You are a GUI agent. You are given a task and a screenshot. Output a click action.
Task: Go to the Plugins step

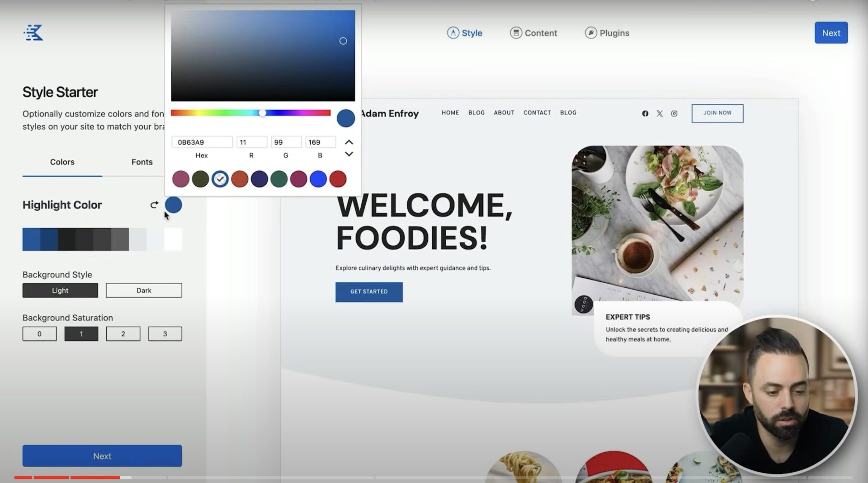[607, 33]
